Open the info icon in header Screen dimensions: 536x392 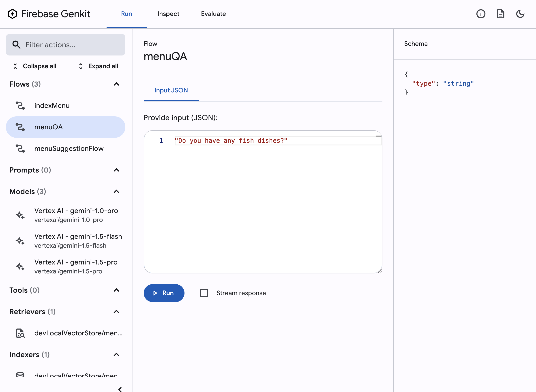(481, 14)
